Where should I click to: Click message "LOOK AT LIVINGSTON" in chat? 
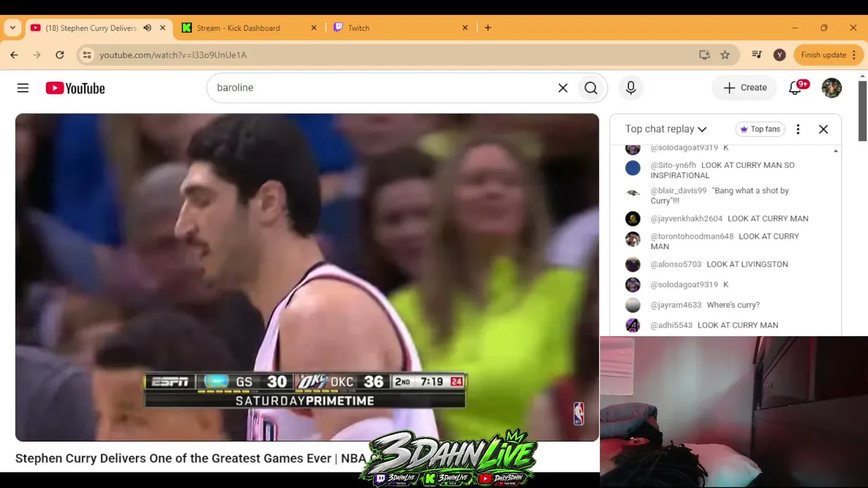pyautogui.click(x=747, y=264)
